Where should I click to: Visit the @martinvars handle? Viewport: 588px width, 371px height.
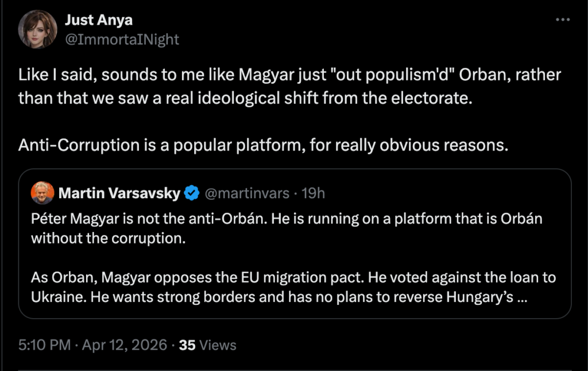pos(247,193)
